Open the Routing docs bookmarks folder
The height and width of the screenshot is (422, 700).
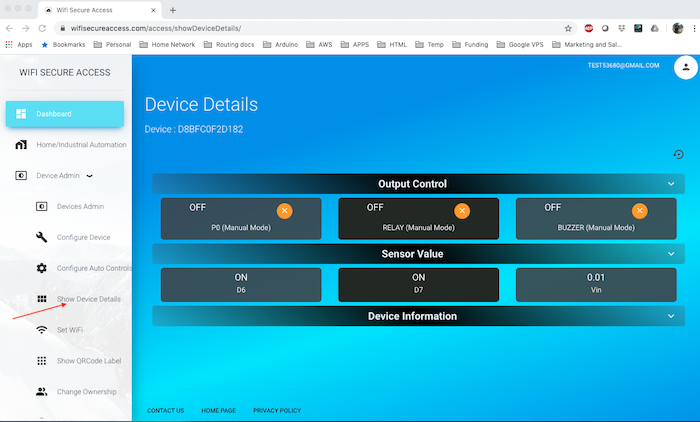229,45
